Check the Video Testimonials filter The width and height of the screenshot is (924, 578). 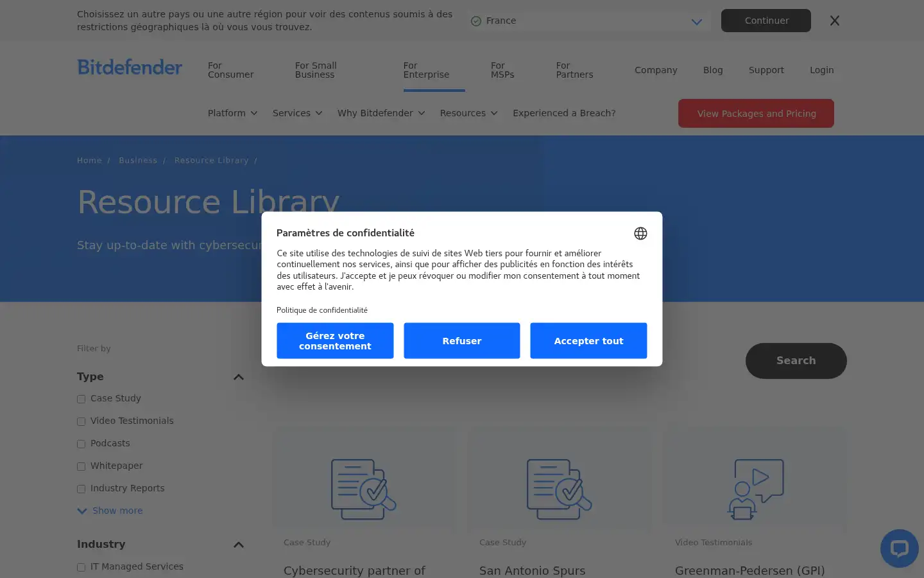coord(81,421)
